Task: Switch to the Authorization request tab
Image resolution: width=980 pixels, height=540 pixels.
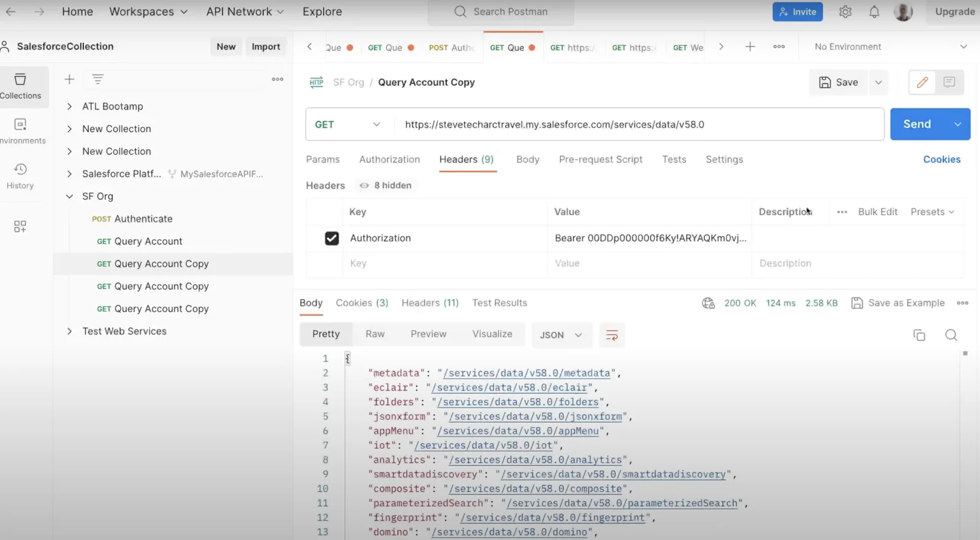Action: (390, 159)
